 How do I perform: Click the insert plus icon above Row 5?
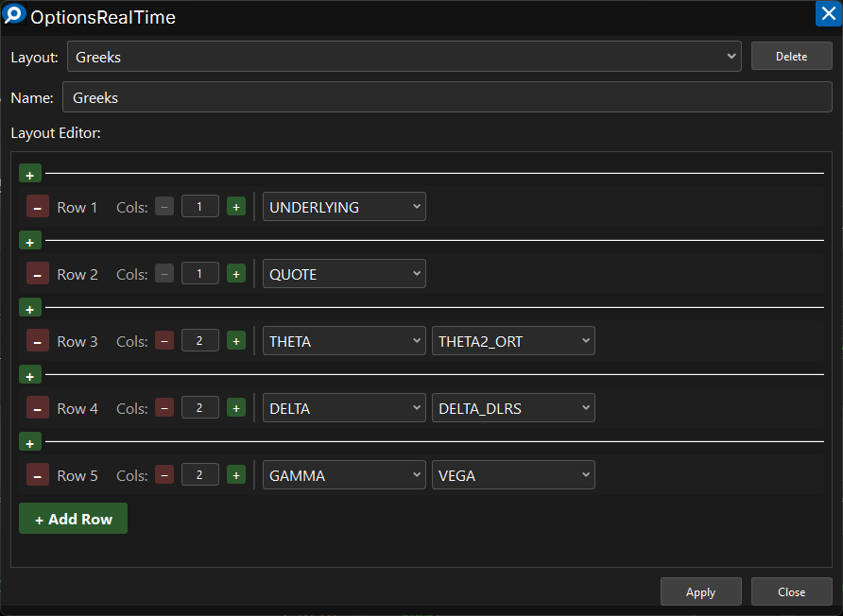(x=29, y=442)
